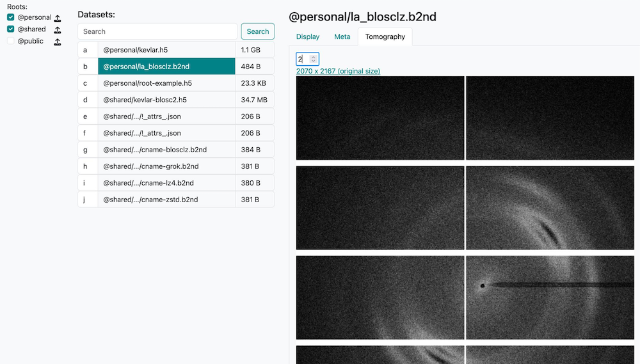Select dataset @personal/la_blosclz.b2nd

[x=166, y=67]
